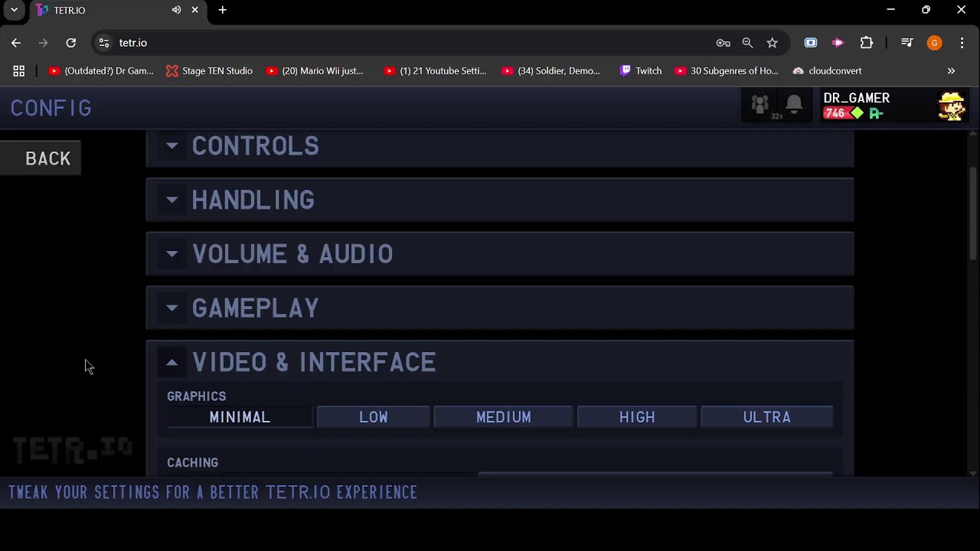Click the VIDEO & INTERFACE header text
This screenshot has height=551, width=980.
314,362
